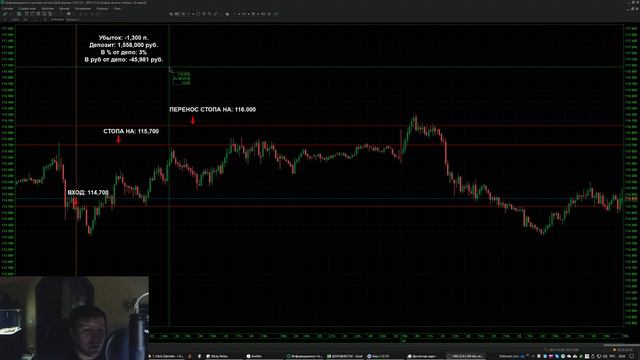Open the Расширения menu
The image size is (640, 360).
(x=83, y=8)
